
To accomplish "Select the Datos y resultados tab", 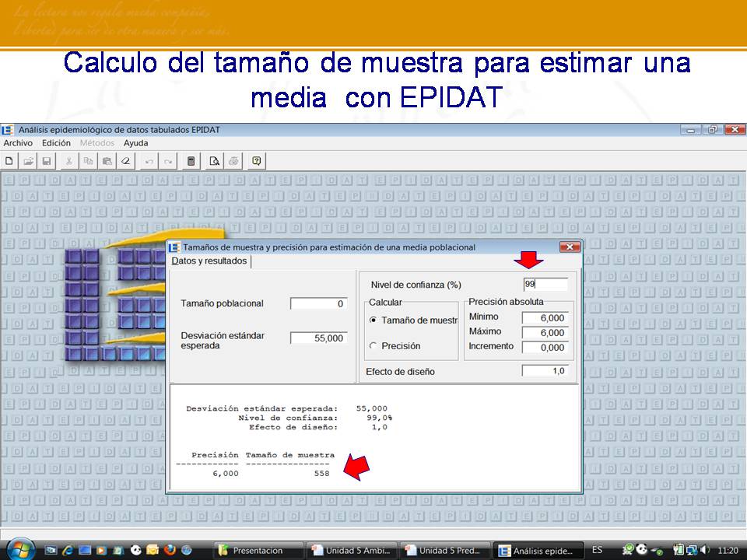I will [209, 261].
